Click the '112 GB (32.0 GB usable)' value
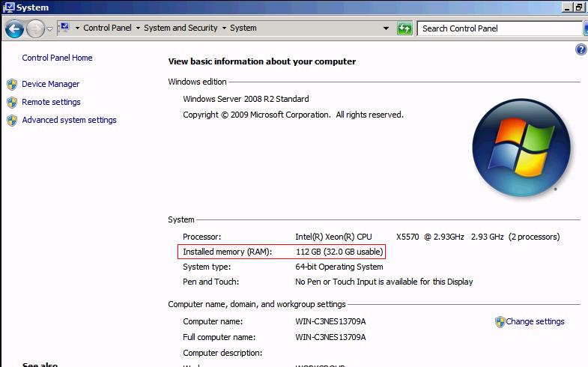Viewport: 588px width, 367px height. 339,252
